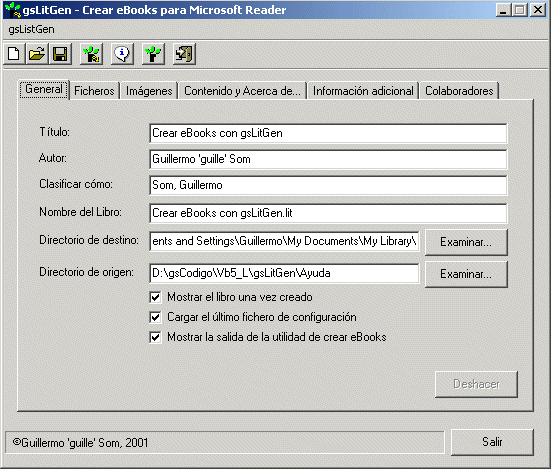Switch to the Colaboradores tab

pyautogui.click(x=459, y=91)
